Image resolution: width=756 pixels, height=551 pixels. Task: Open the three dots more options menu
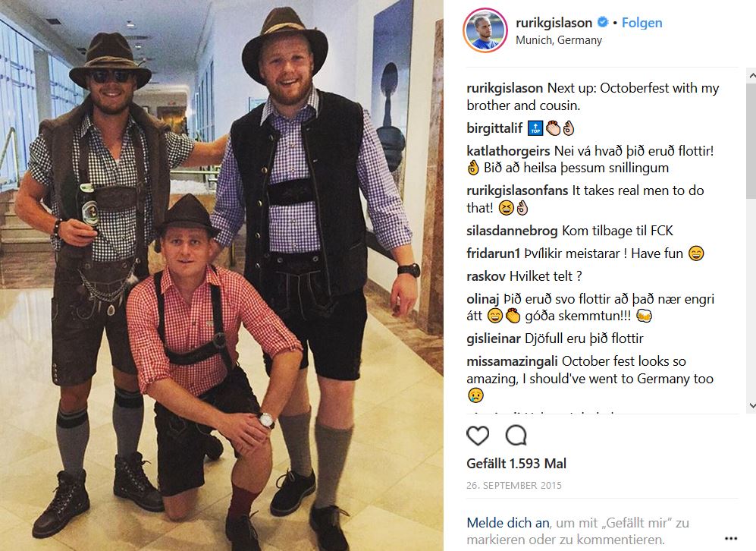[731, 538]
